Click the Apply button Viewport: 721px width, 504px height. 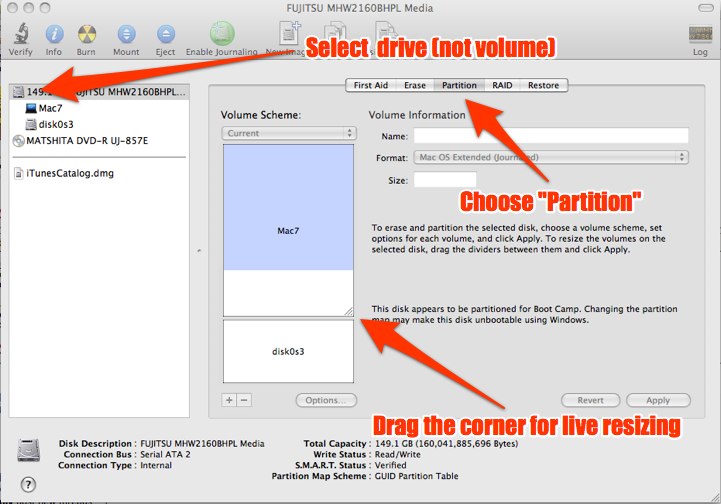[658, 400]
